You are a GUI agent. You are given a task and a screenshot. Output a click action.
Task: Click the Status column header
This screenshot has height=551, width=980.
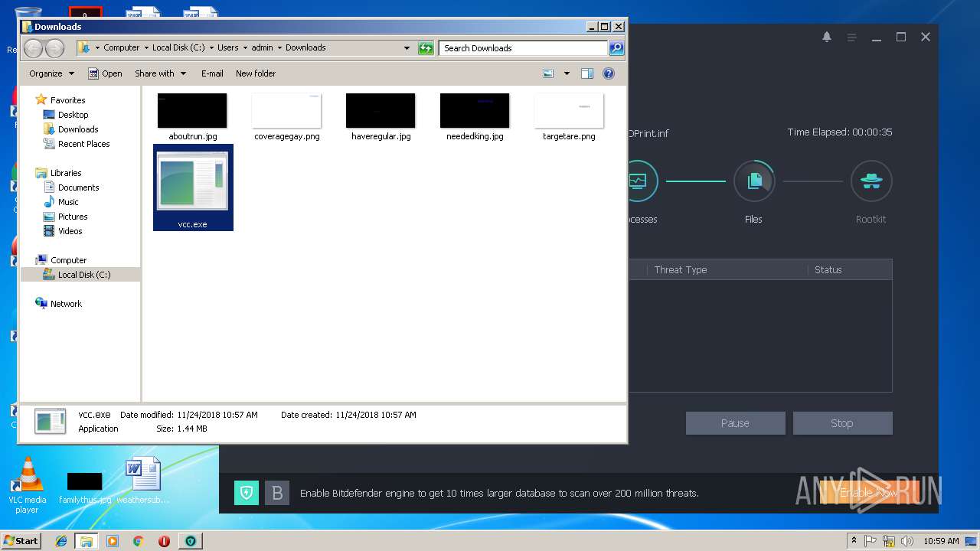[828, 269]
